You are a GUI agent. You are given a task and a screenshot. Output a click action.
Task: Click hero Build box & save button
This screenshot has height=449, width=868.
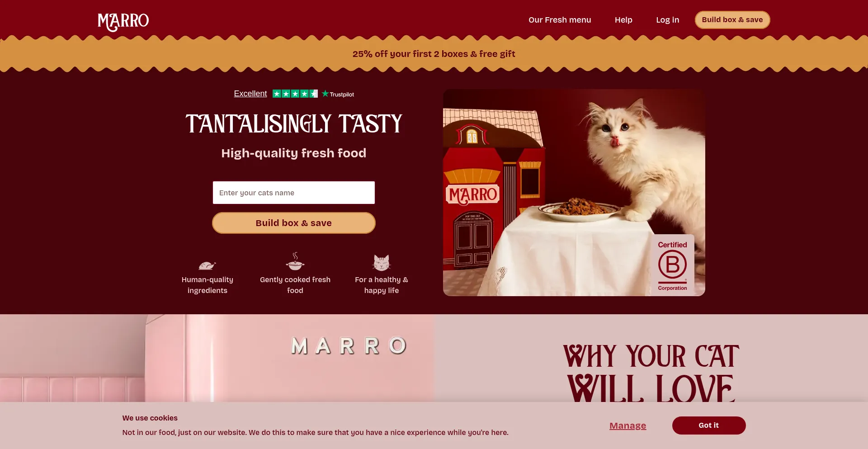pos(294,223)
